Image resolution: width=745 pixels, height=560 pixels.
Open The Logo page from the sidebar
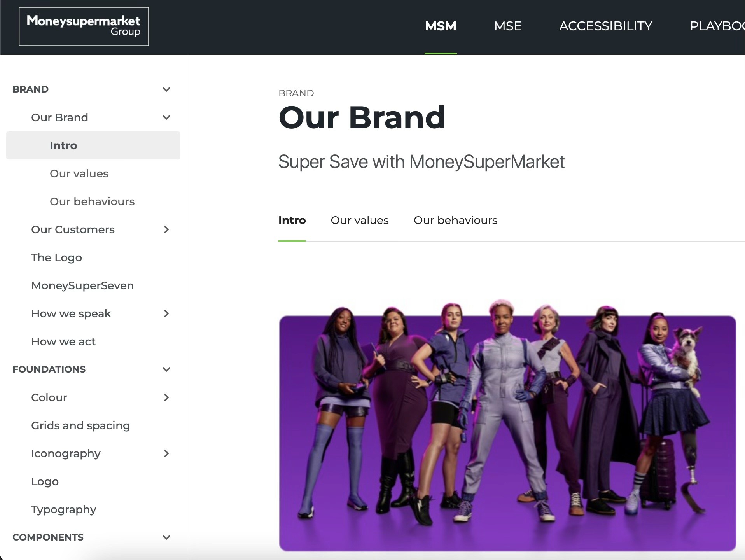[x=56, y=257]
